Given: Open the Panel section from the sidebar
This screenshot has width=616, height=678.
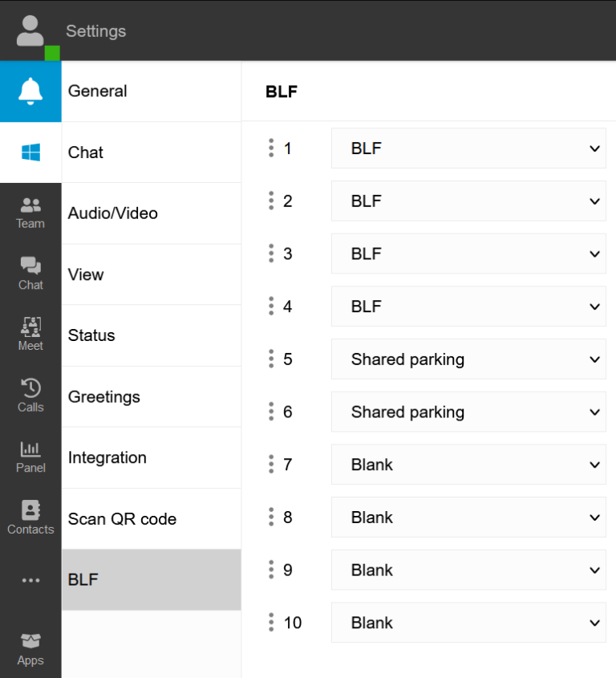Looking at the screenshot, I should [30, 457].
